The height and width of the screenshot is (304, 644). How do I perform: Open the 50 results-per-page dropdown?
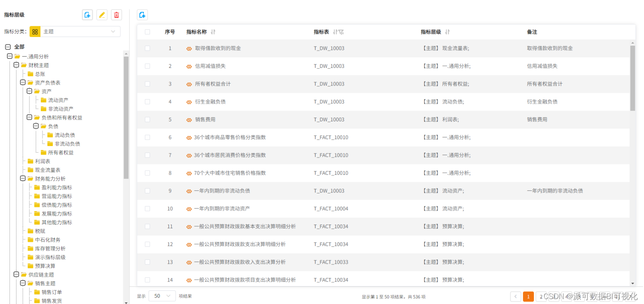(162, 296)
